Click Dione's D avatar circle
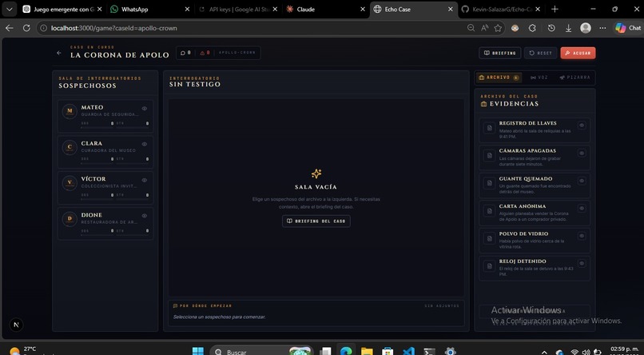The width and height of the screenshot is (644, 355). point(70,218)
